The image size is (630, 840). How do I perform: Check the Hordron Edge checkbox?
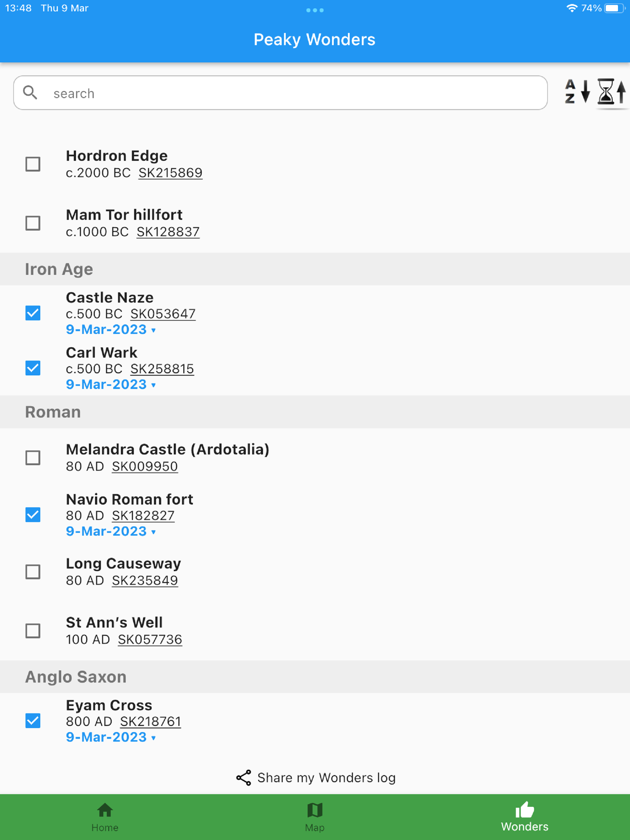click(33, 164)
